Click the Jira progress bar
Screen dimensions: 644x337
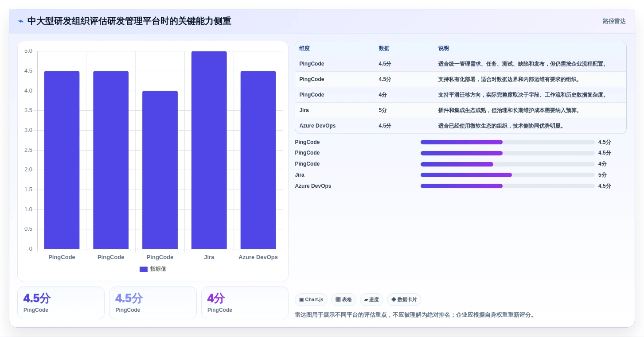(507, 175)
